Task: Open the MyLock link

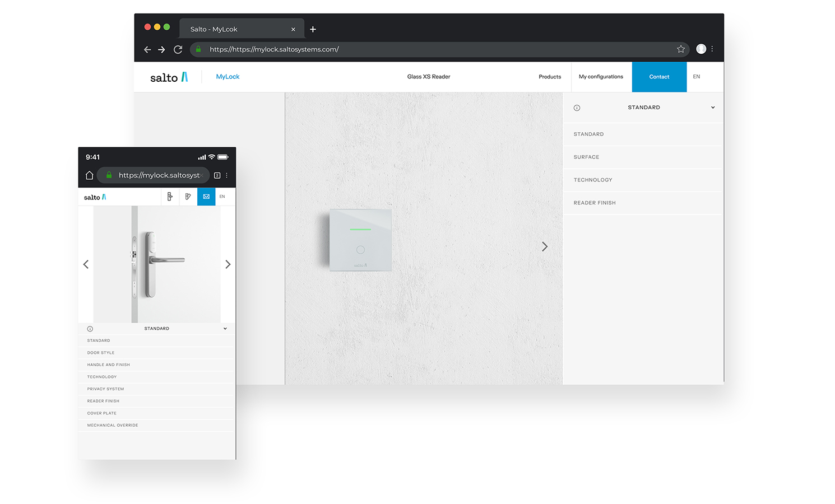Action: 228,77
